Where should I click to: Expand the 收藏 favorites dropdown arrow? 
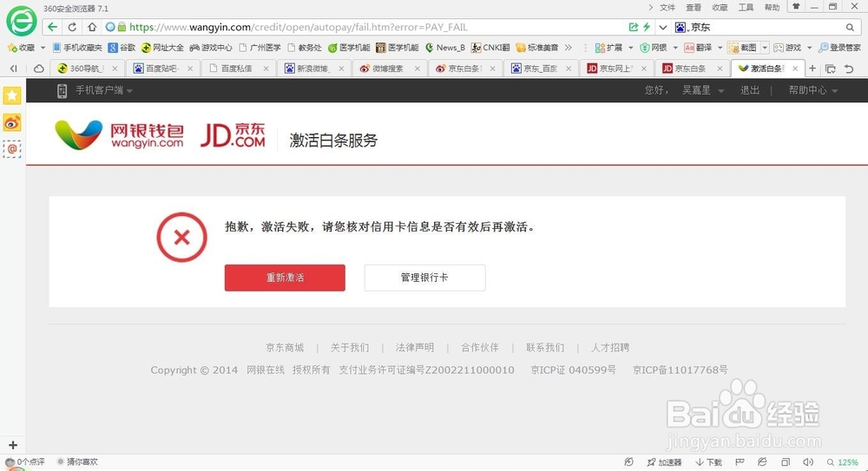(43, 48)
